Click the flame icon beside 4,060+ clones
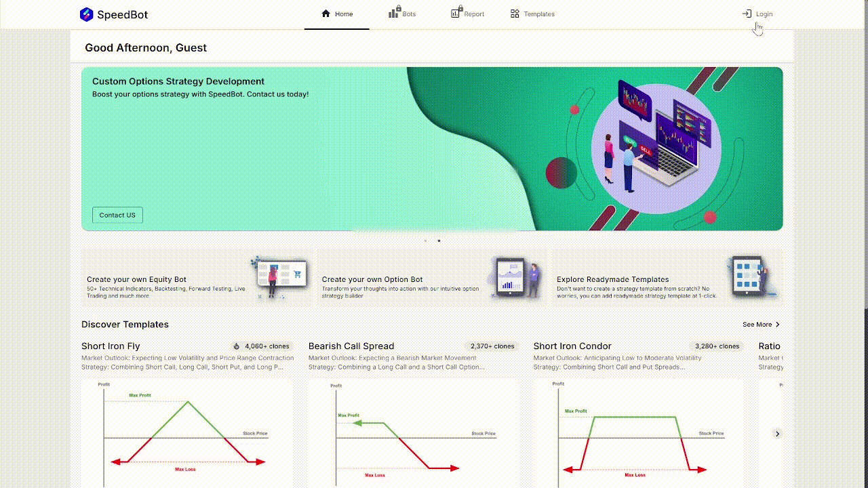The height and width of the screenshot is (488, 868). click(237, 346)
